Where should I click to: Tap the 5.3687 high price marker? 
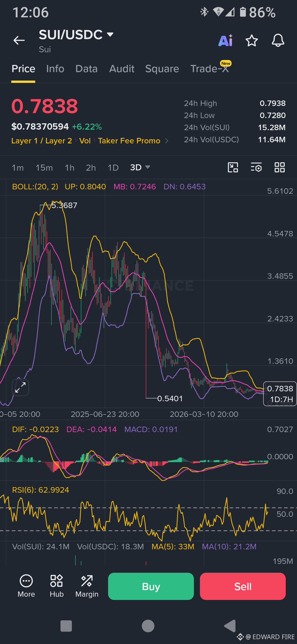[64, 206]
